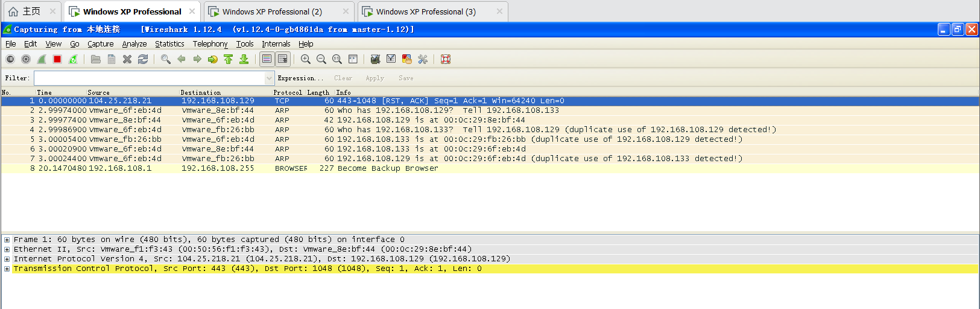The height and width of the screenshot is (309, 980).
Task: Open the View menu
Action: (54, 43)
